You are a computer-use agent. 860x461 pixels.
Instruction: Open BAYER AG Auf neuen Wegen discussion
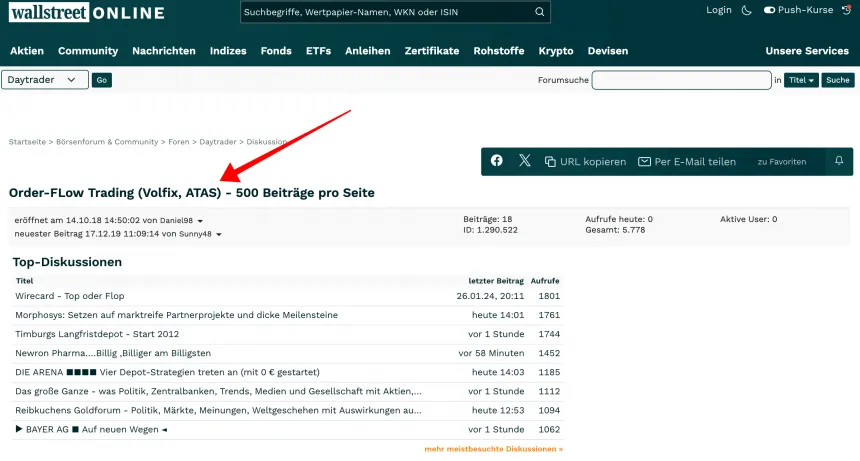point(91,430)
